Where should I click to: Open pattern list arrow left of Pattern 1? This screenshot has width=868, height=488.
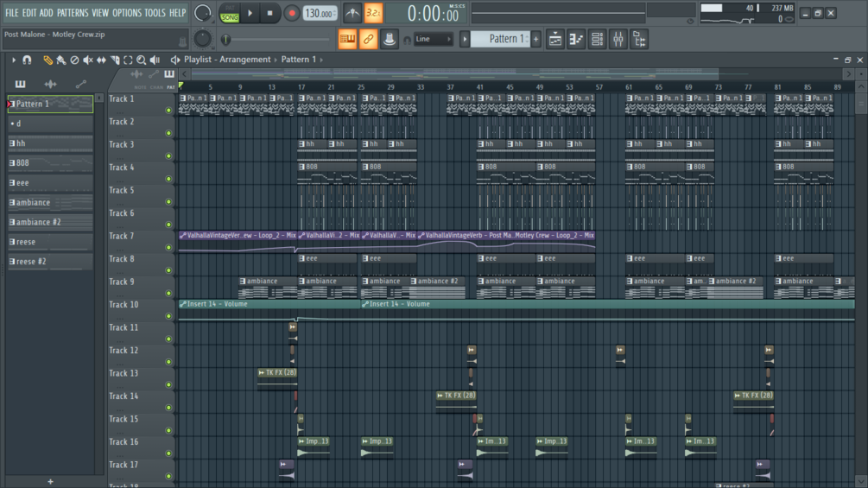[x=465, y=39]
